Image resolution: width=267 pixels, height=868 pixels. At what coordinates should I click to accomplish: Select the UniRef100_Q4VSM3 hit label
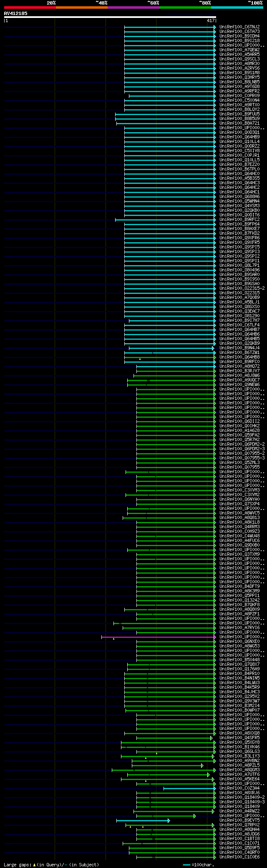pos(239,206)
